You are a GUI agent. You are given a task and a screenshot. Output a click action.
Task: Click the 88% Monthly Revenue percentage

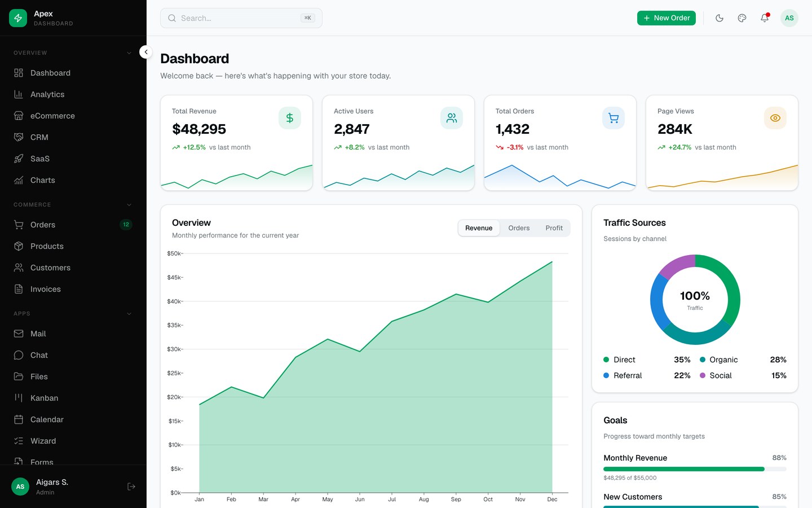pyautogui.click(x=779, y=458)
